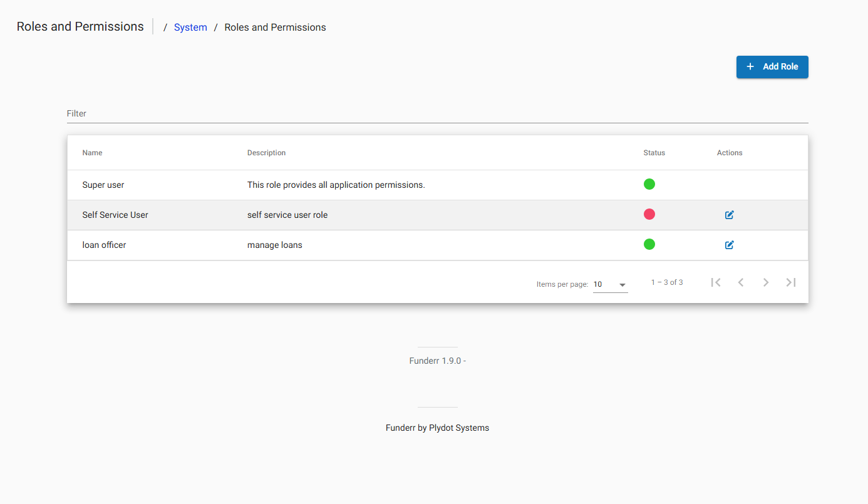
Task: Go to the first page of roles
Action: (716, 282)
